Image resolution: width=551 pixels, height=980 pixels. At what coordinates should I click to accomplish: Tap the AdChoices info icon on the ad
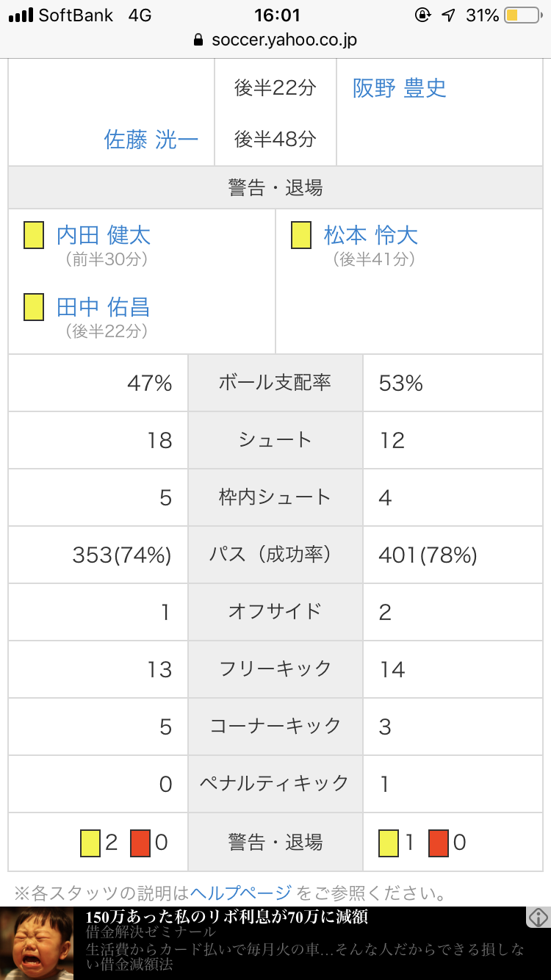[538, 917]
